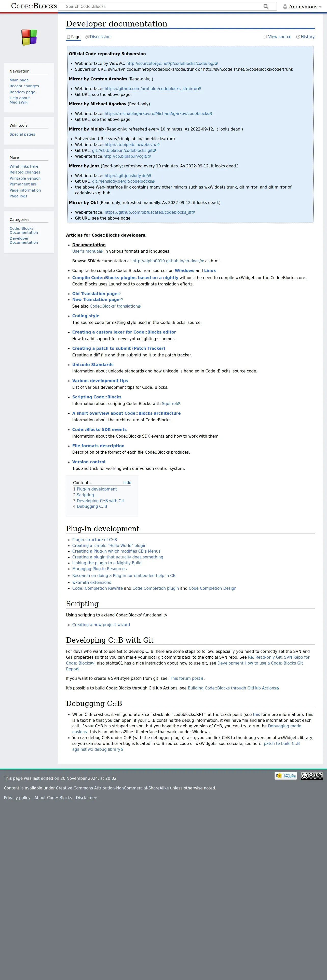Viewport: 327px width, 980px height.
Task: Open New Translation page link
Action: click(x=98, y=300)
